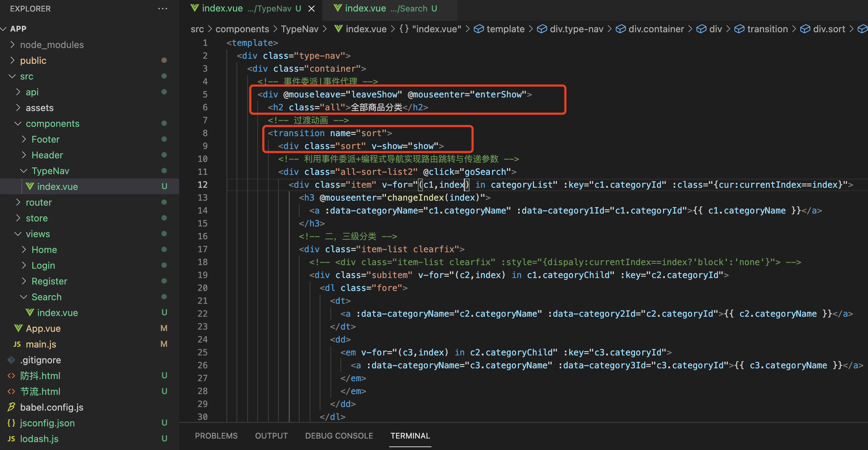Screen dimensions: 868x450
Task: Click the Vue icon beside App.vue
Action: click(18, 328)
